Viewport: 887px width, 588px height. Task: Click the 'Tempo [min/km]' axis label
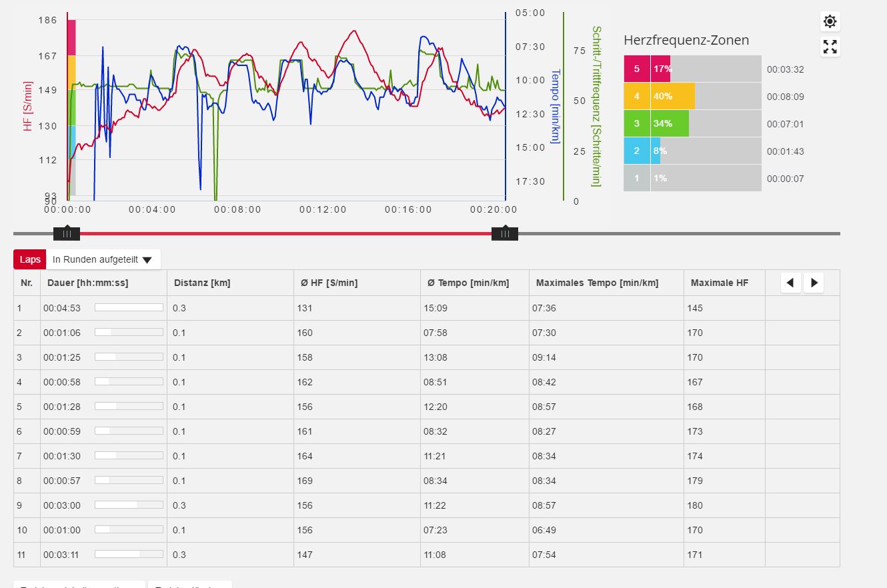[555, 106]
